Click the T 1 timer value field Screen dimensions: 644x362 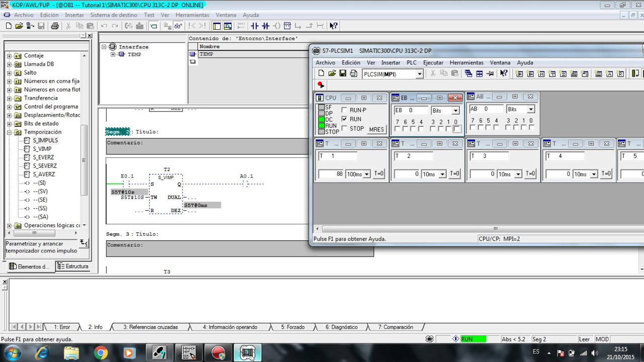pyautogui.click(x=332, y=174)
